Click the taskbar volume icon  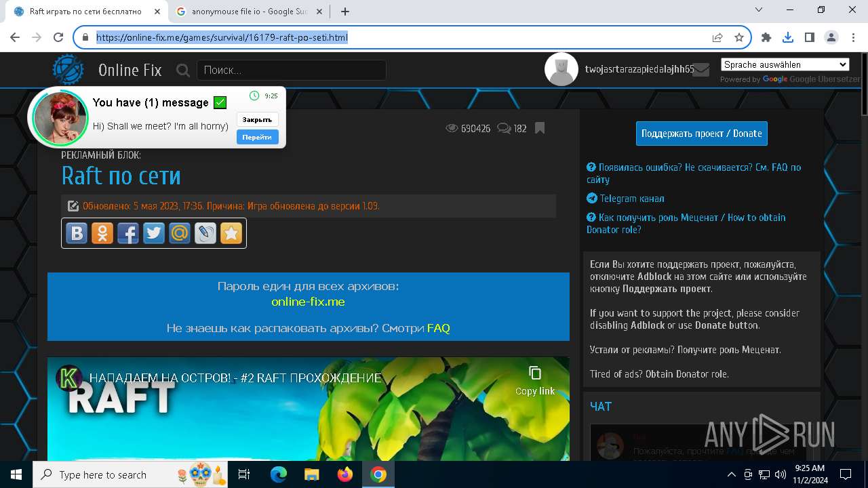tap(780, 474)
